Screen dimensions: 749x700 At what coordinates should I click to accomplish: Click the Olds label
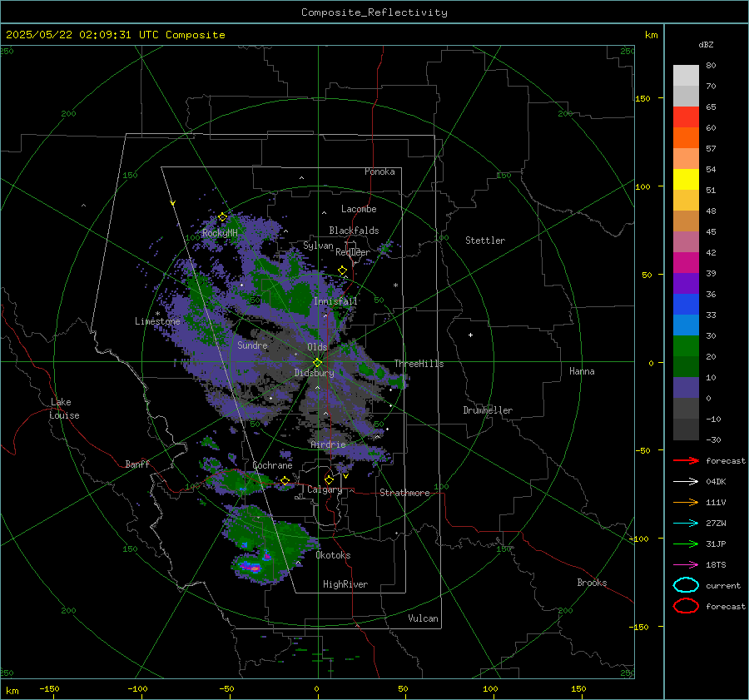[317, 347]
